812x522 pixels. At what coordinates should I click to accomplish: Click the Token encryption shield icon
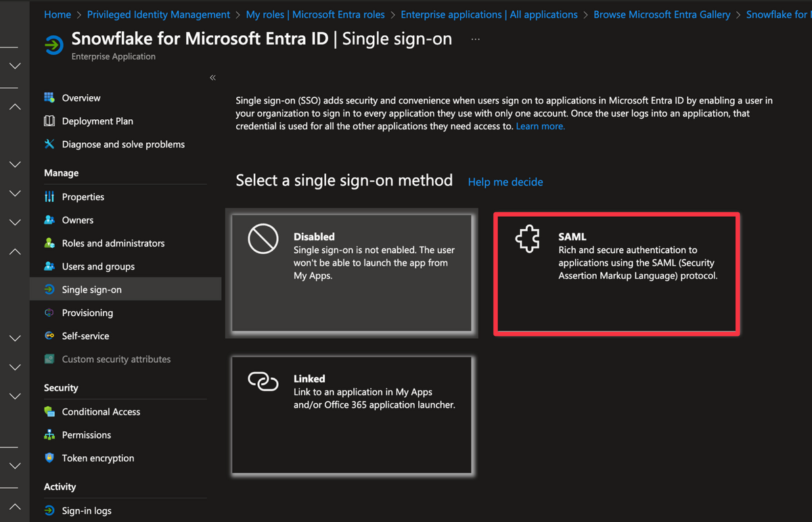(x=49, y=458)
